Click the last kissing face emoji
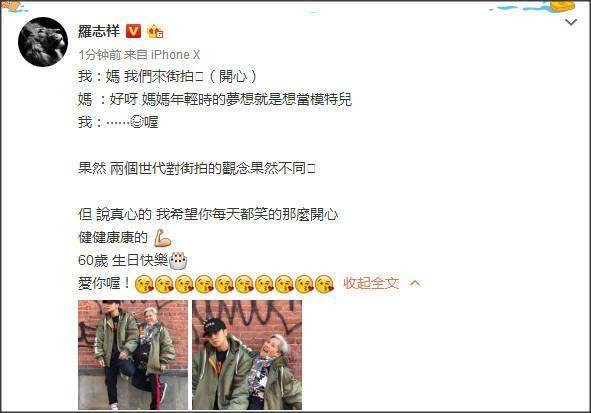The image size is (591, 413). (324, 284)
